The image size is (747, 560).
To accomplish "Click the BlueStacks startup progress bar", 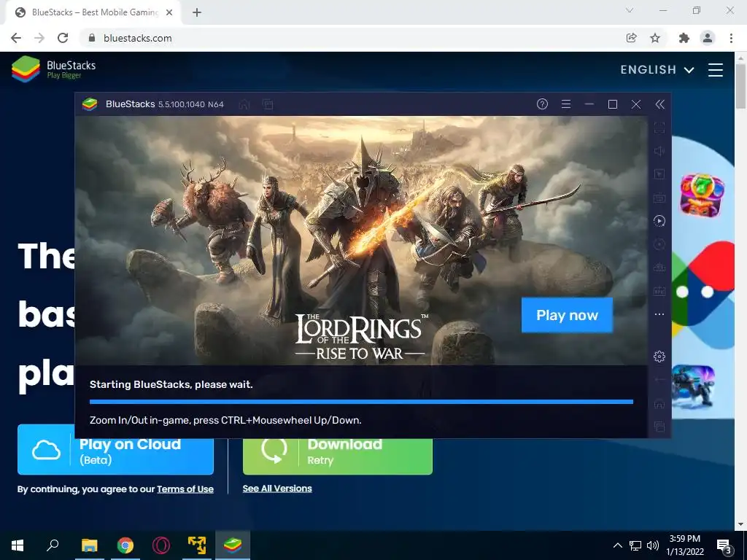I will click(361, 402).
